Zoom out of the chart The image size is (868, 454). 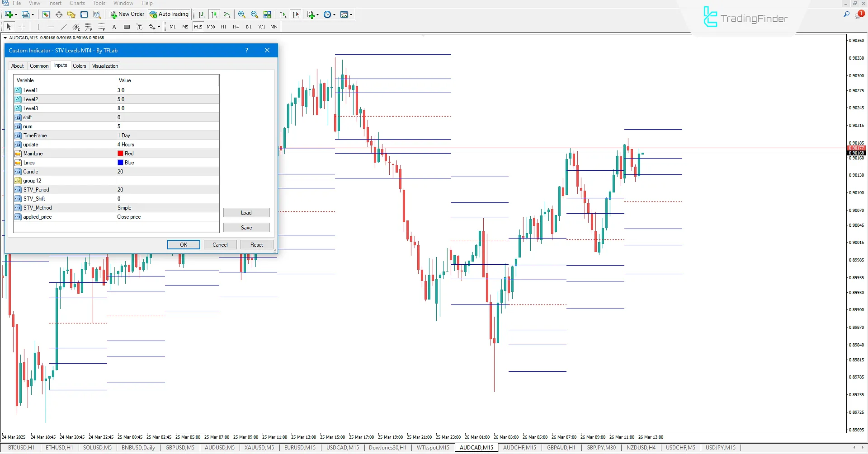click(255, 14)
